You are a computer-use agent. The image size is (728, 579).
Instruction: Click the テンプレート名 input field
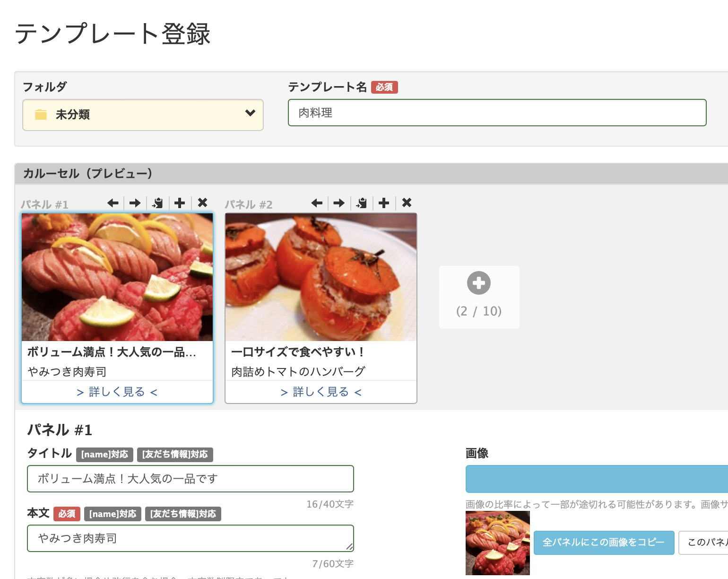[x=497, y=113]
